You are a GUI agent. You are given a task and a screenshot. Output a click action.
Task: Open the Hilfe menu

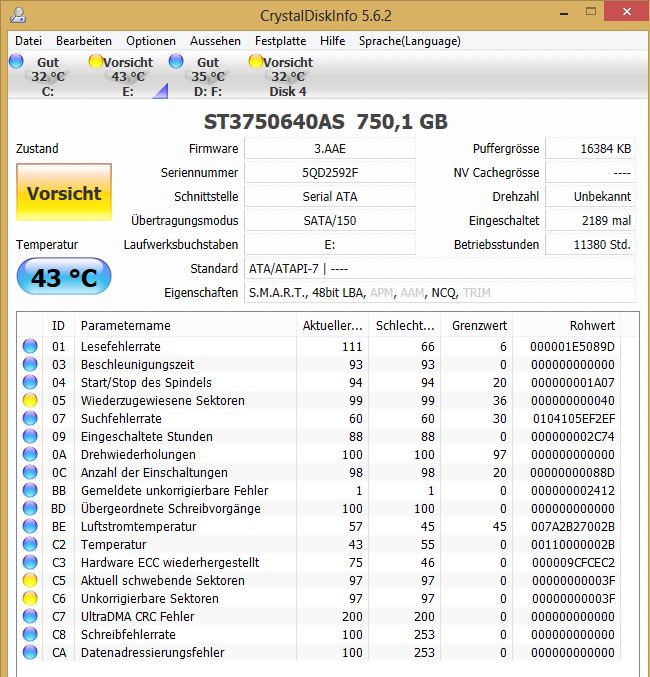(333, 41)
